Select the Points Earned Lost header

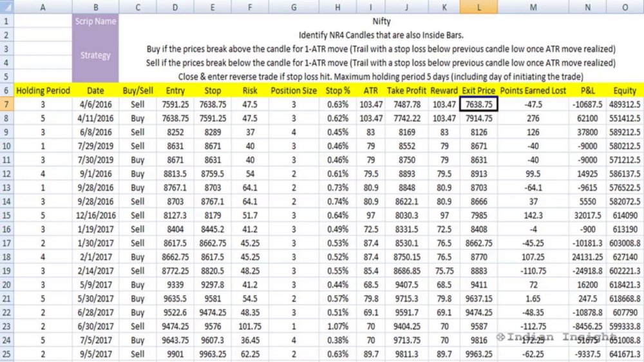tap(533, 90)
